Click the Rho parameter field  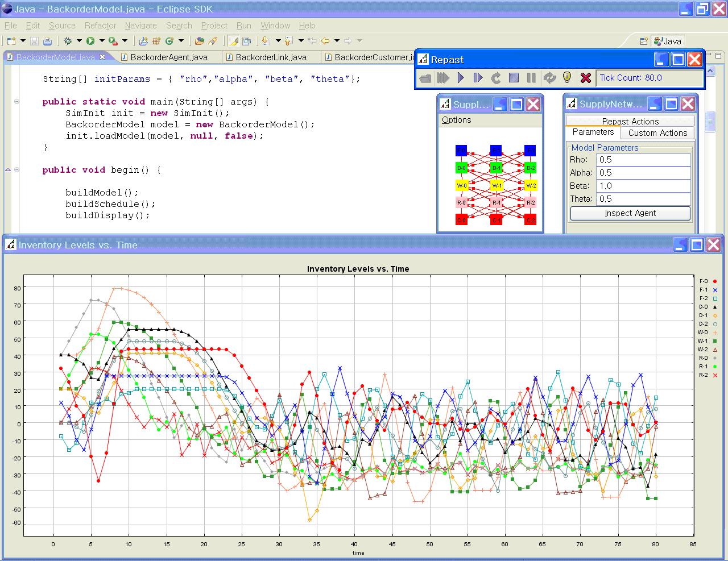(x=643, y=160)
